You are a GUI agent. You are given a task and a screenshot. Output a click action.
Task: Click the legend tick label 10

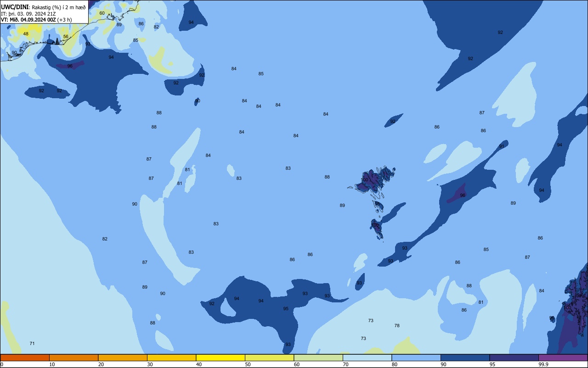pyautogui.click(x=52, y=364)
